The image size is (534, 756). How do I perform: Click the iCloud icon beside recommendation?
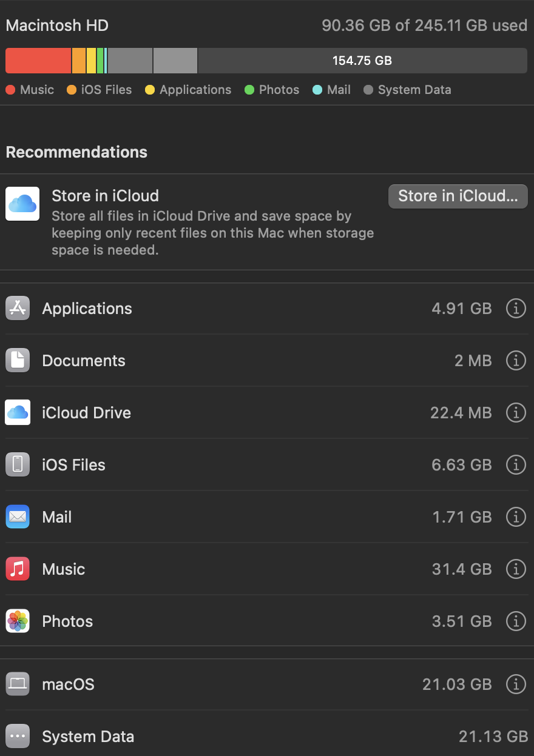[x=22, y=204]
